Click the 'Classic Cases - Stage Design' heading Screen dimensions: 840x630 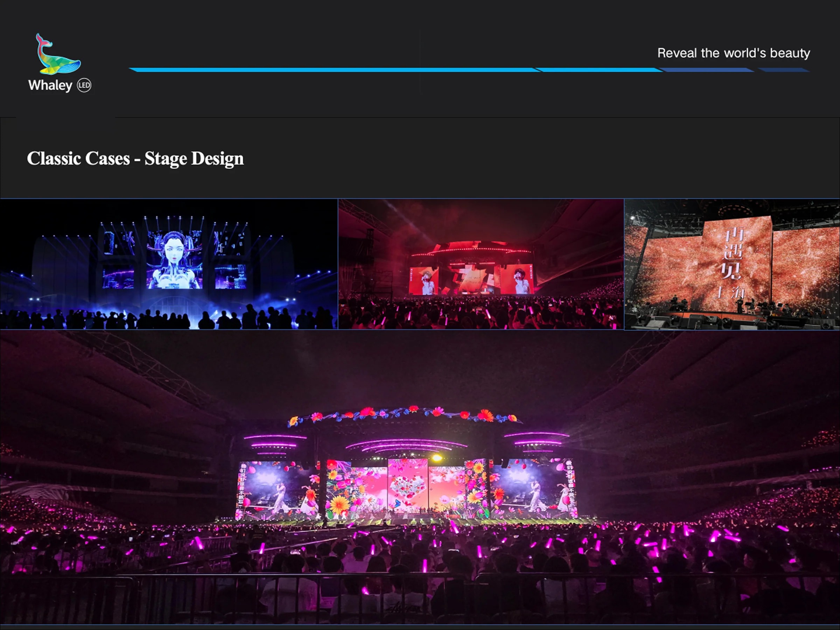coord(135,159)
